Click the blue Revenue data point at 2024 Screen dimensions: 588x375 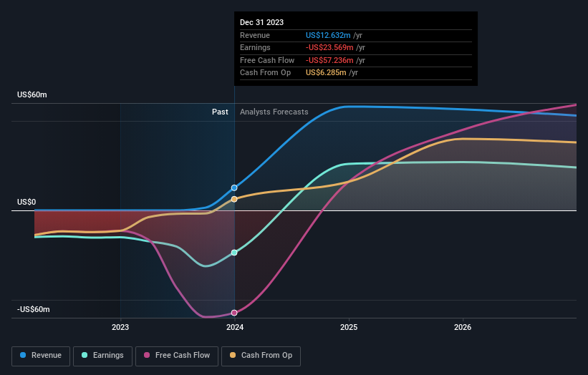tap(234, 187)
